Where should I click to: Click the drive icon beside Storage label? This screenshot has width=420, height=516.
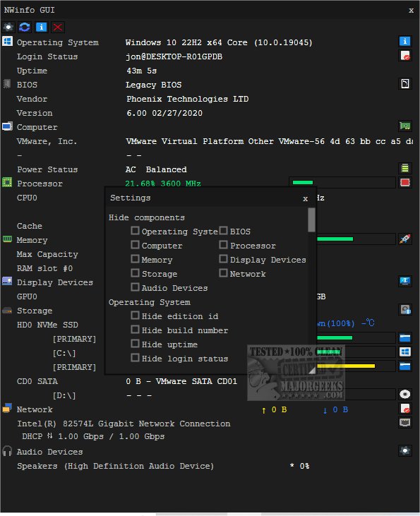7,311
